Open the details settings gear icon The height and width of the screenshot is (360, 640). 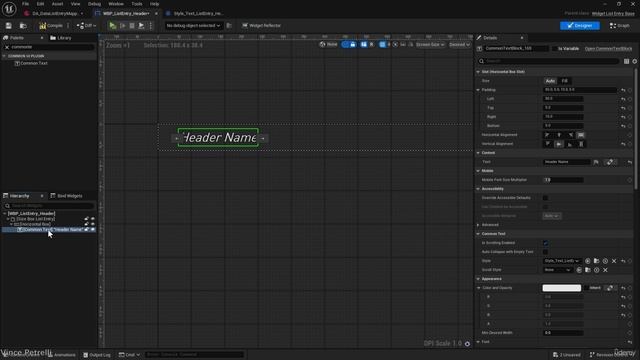point(635,61)
